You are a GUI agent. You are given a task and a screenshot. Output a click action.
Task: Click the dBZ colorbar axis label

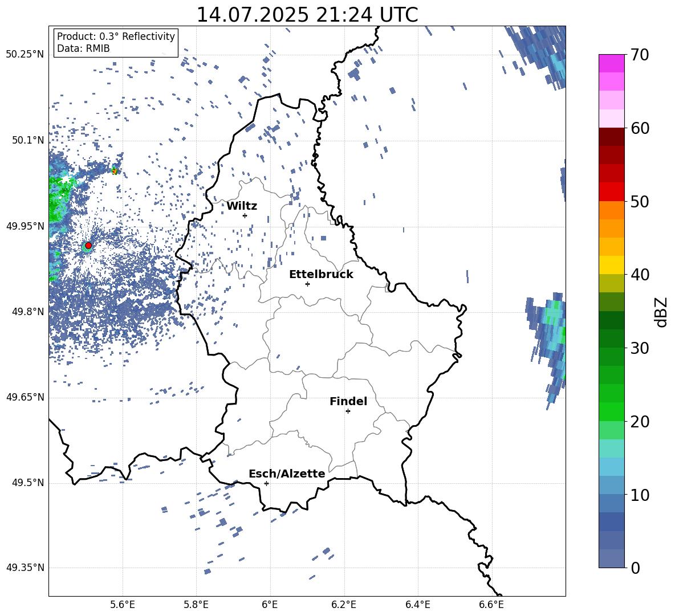[x=661, y=312]
